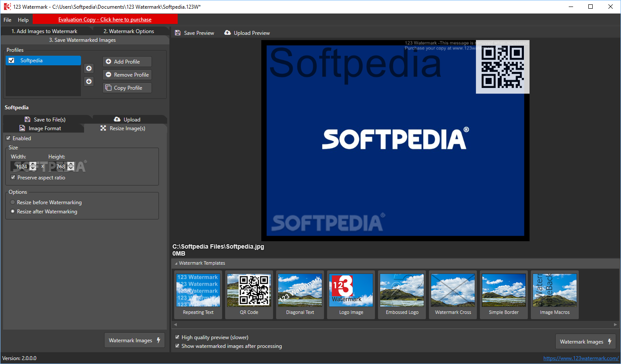621x364 pixels.
Task: Apply the QR Code watermark template
Action: 249,295
